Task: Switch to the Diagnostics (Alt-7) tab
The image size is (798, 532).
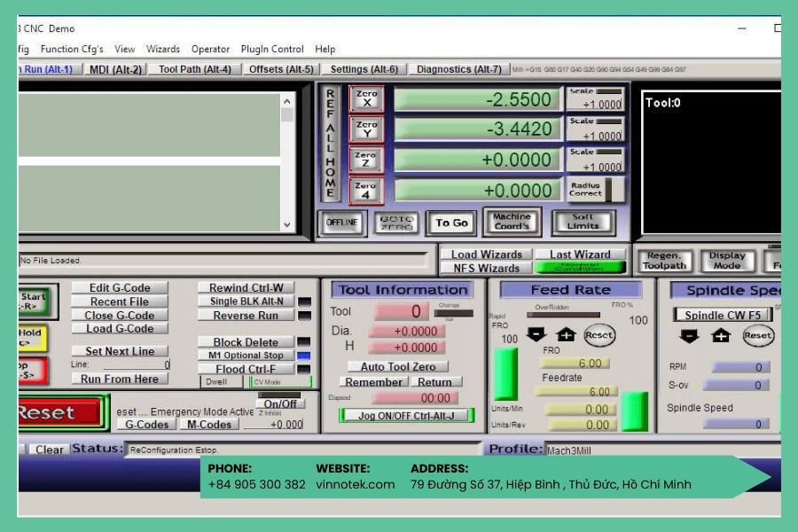Action: (459, 69)
